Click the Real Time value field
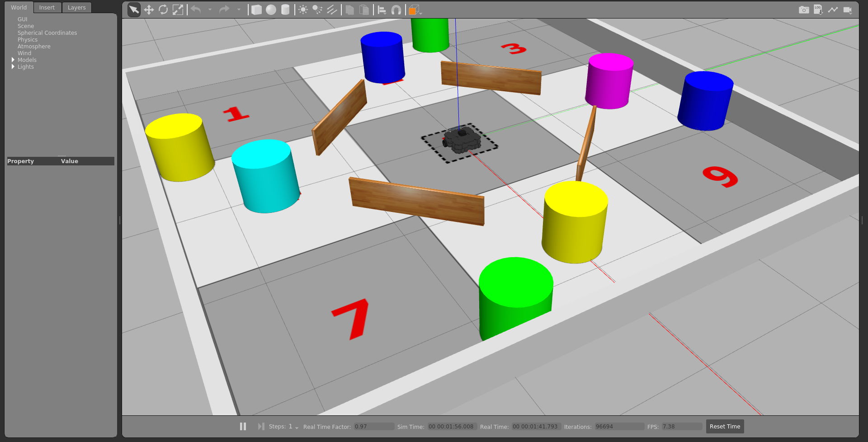 (536, 427)
